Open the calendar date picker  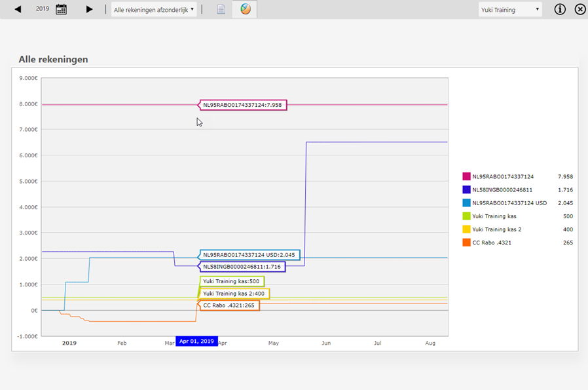(x=61, y=9)
